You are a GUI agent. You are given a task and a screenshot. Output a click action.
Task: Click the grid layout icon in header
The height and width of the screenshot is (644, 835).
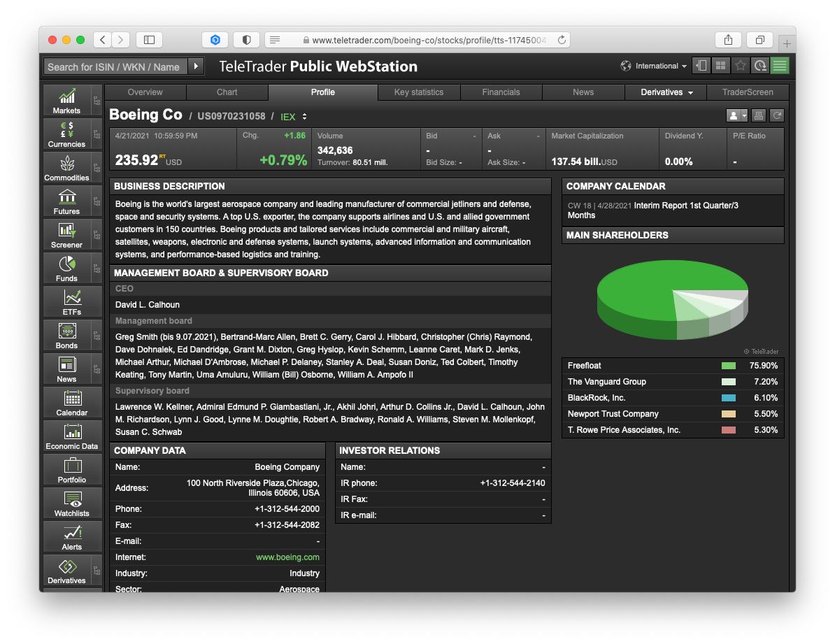[720, 66]
